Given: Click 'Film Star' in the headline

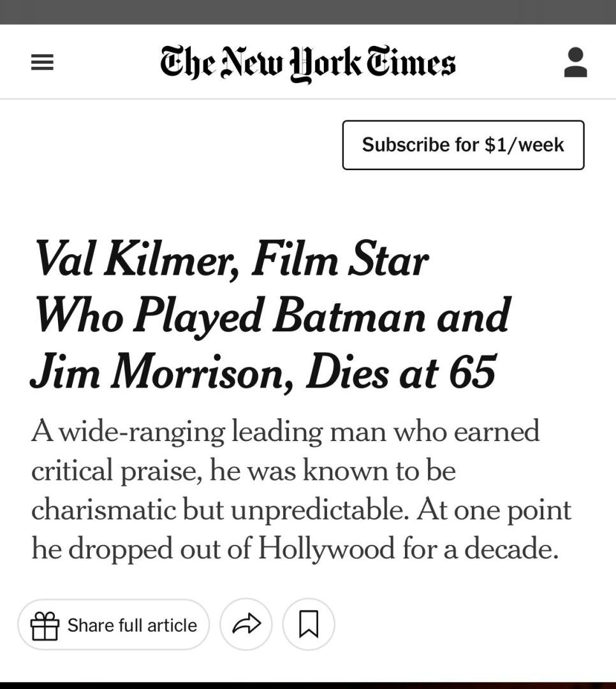Looking at the screenshot, I should [339, 260].
